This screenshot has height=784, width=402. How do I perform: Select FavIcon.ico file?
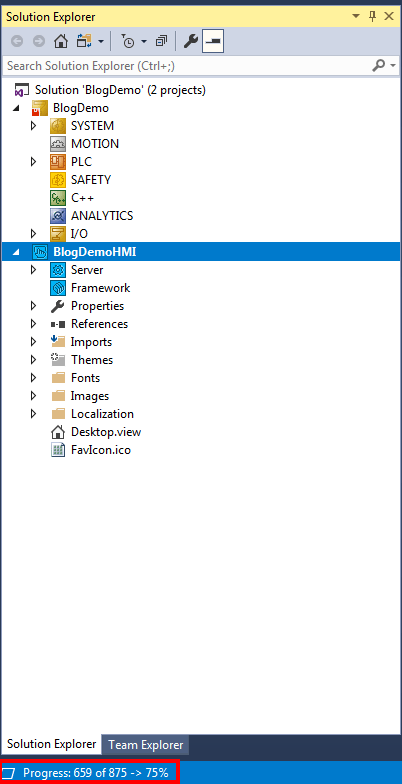pos(100,450)
